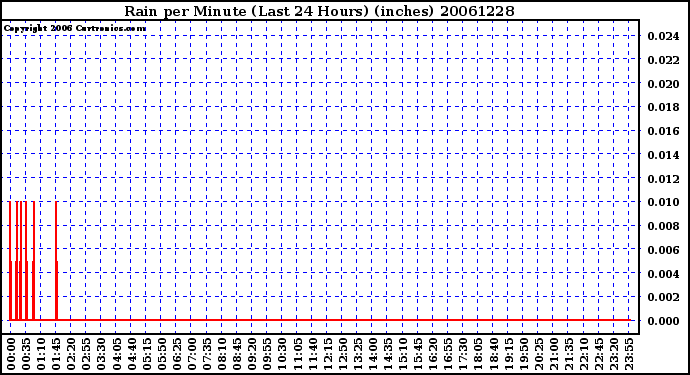Click the 13:25 time label
690x375 pixels.
(x=357, y=354)
